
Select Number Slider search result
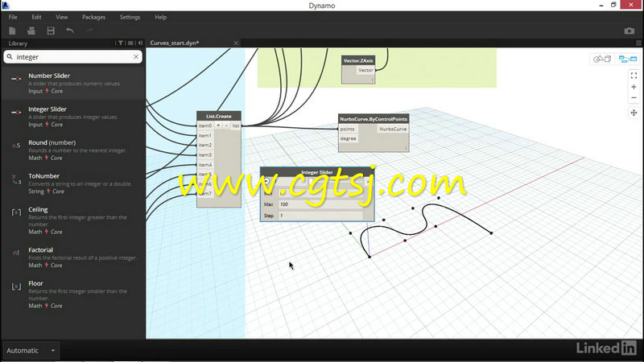click(x=73, y=83)
